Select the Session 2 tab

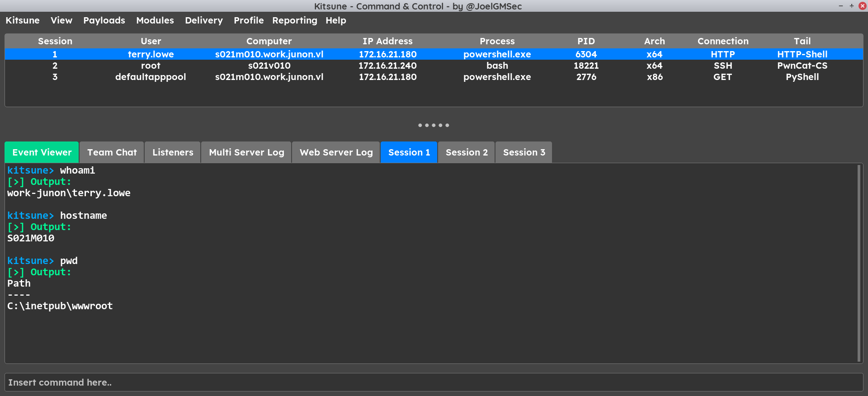coord(467,152)
